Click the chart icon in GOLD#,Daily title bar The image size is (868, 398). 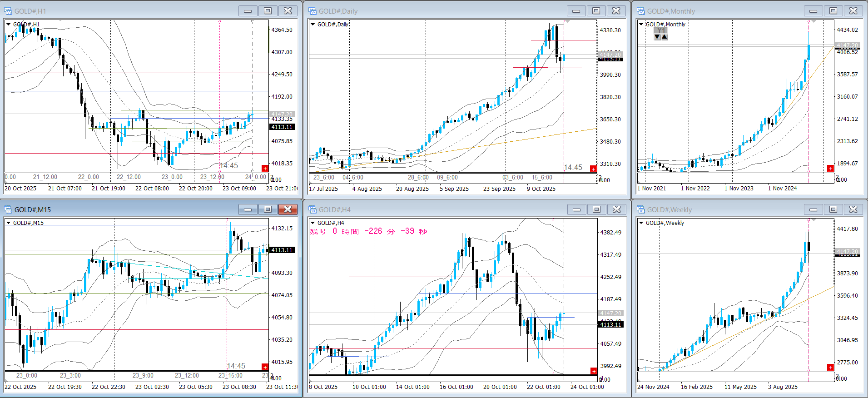tap(312, 11)
